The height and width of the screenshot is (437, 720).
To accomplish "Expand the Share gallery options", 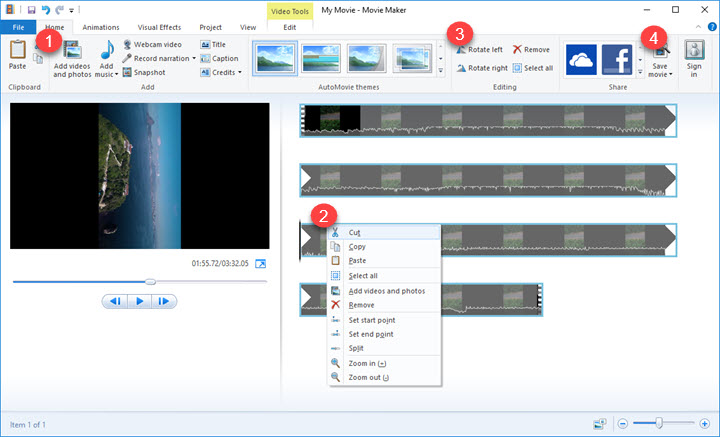I will [640, 71].
